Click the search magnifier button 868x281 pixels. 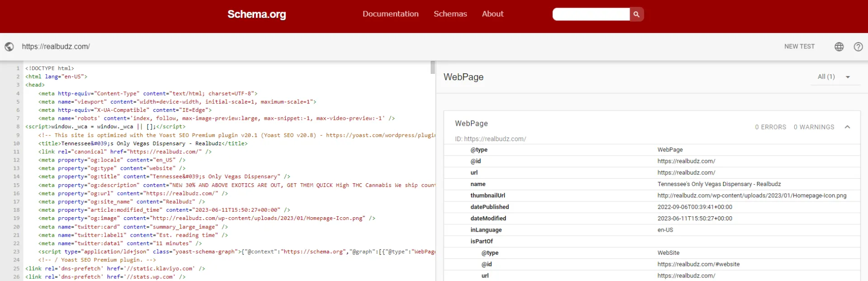pos(637,14)
